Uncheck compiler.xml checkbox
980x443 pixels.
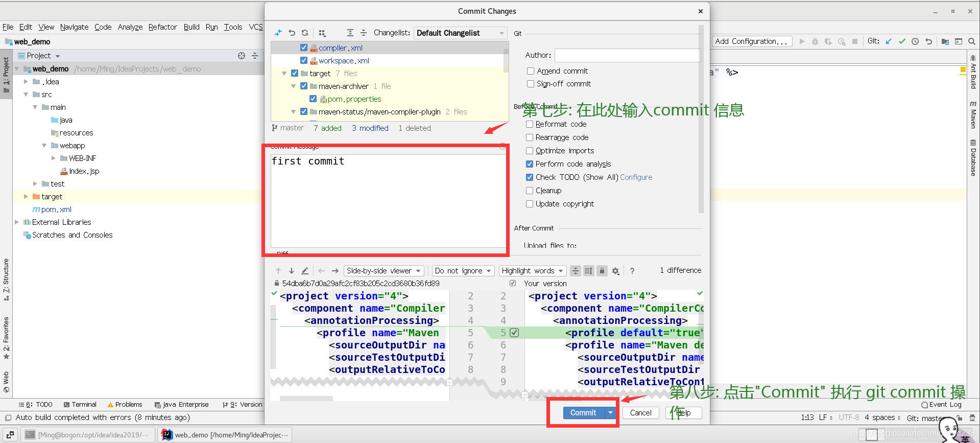[x=304, y=48]
